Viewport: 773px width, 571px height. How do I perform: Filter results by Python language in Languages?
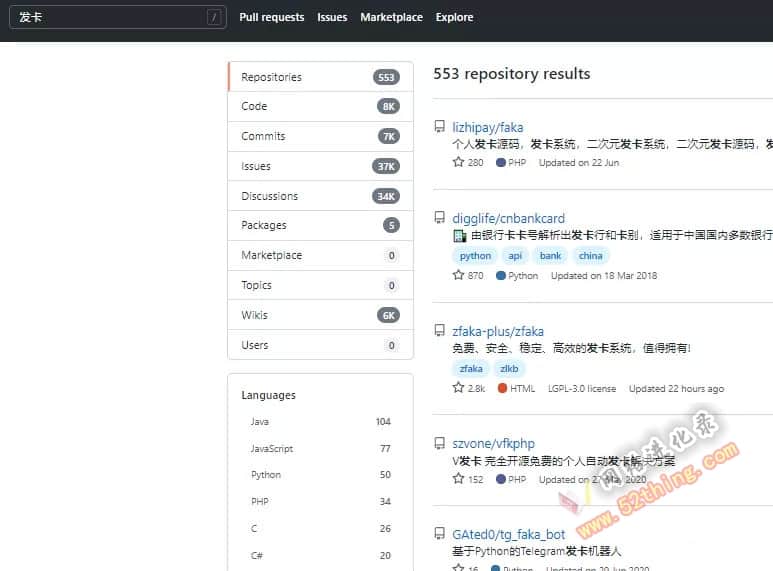click(x=320, y=475)
